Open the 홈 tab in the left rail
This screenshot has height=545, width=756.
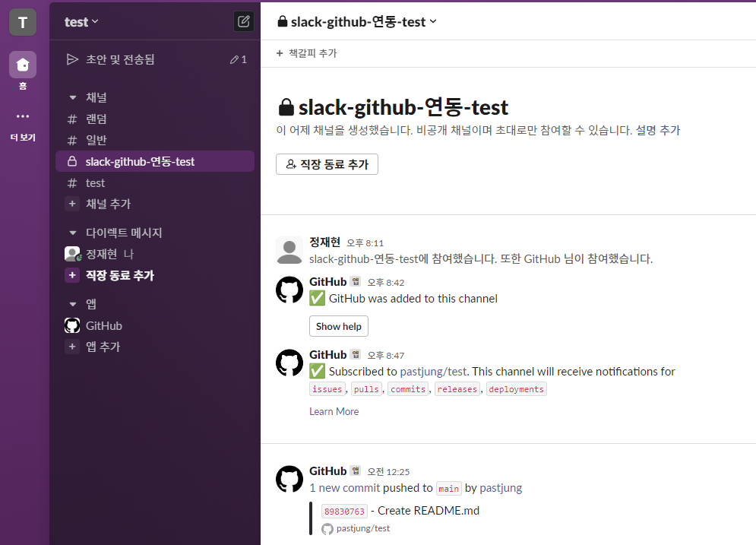click(x=22, y=65)
